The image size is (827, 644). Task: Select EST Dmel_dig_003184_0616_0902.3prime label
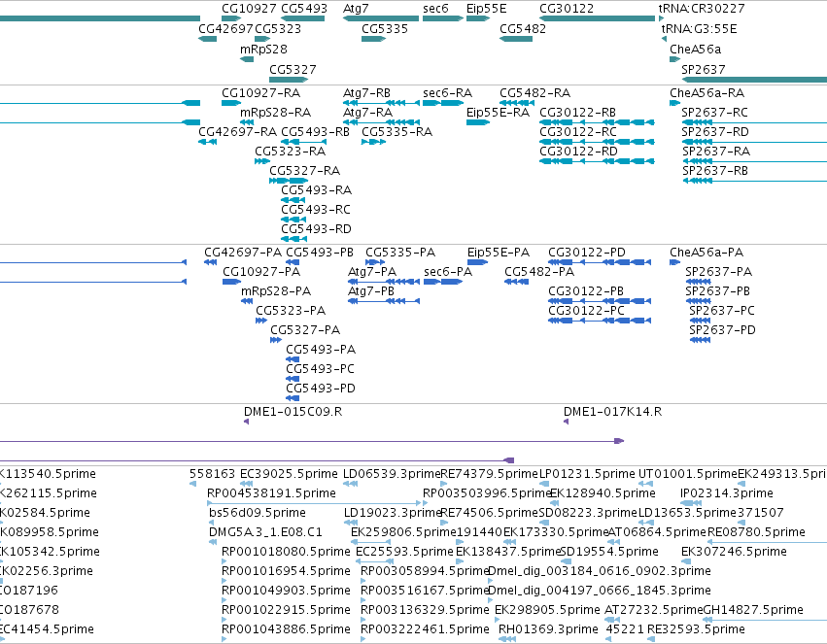[600, 571]
